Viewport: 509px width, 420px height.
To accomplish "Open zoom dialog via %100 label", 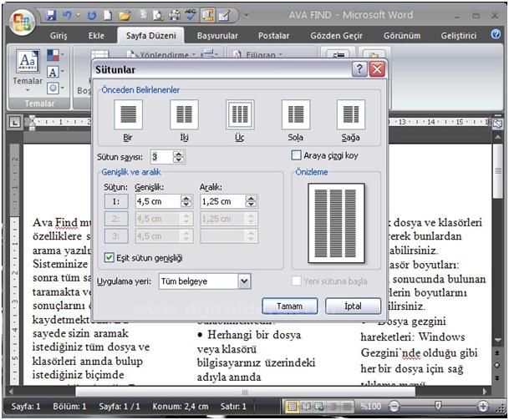I will pyautogui.click(x=371, y=406).
